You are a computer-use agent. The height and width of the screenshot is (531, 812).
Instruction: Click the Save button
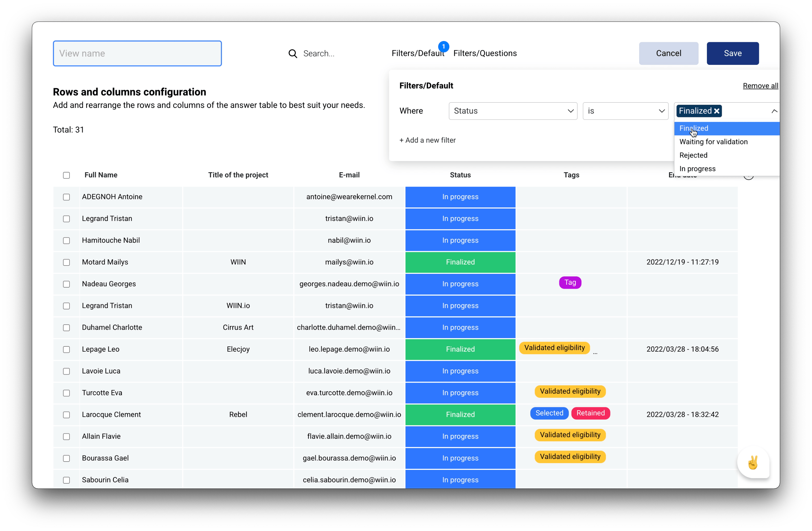click(732, 54)
